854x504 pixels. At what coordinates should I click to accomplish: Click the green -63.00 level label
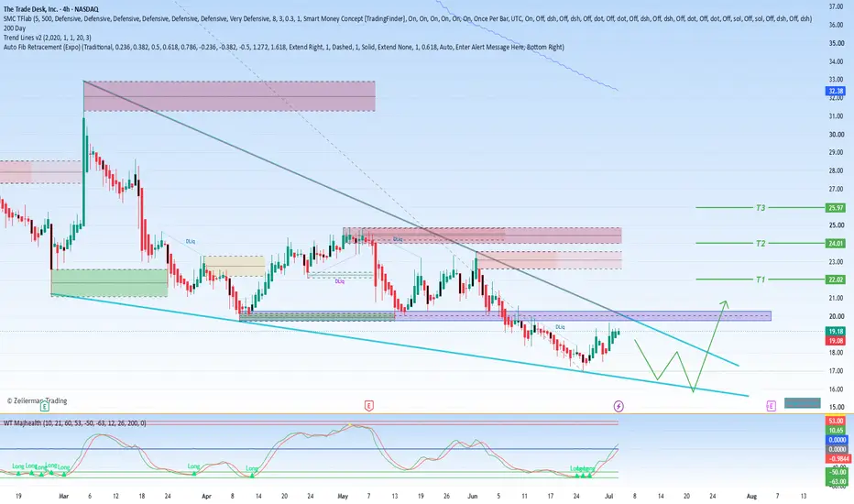(x=838, y=482)
